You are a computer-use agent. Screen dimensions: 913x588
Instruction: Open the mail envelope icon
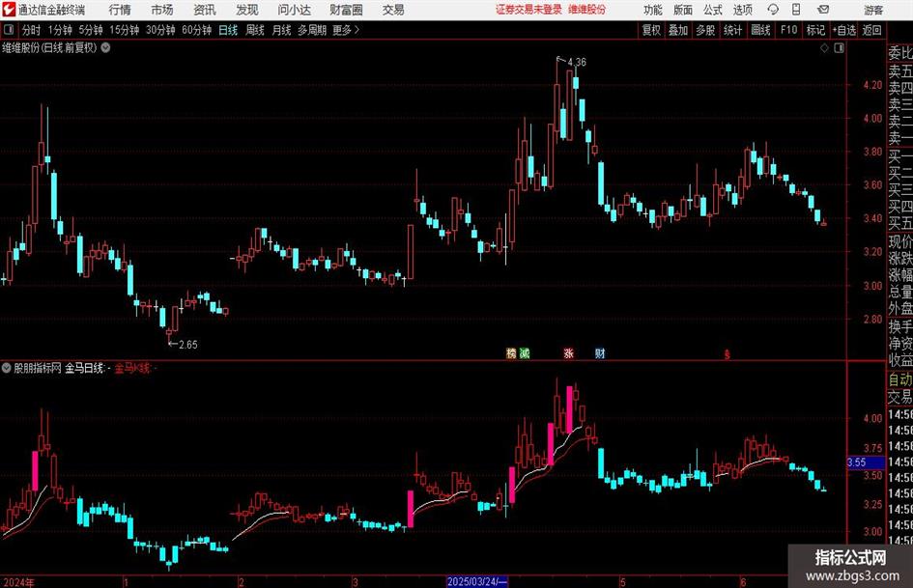[823, 10]
